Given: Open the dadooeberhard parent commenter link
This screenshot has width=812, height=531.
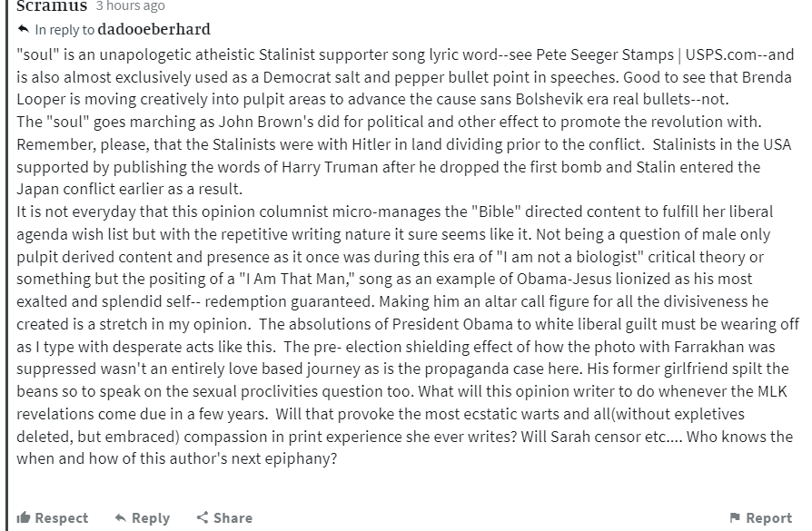Looking at the screenshot, I should (x=153, y=30).
